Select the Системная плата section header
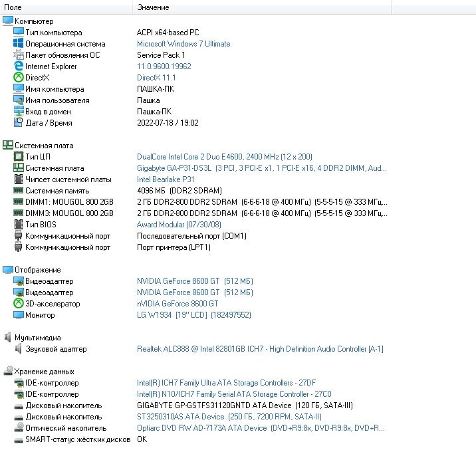The width and height of the screenshot is (476, 452). pos(44,146)
